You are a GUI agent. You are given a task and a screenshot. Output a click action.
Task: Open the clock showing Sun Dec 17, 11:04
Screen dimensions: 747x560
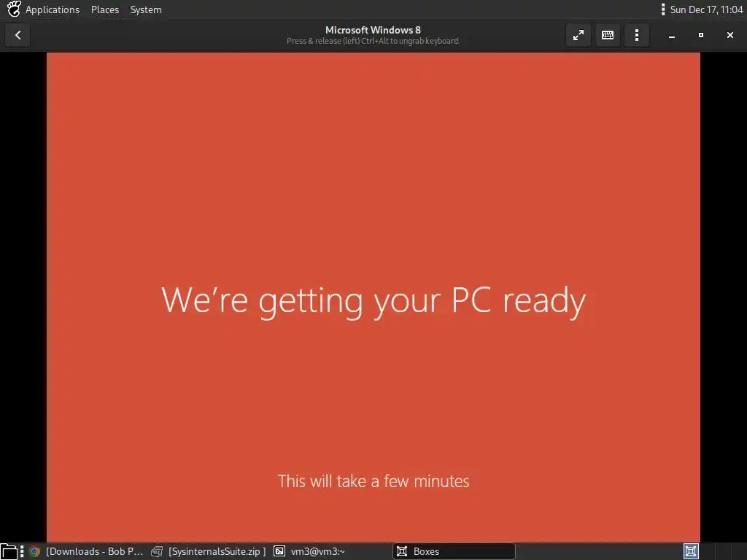[706, 9]
